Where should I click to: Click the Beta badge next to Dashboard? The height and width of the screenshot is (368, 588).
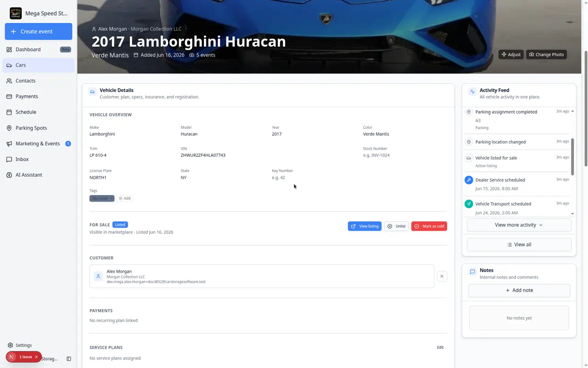(65, 49)
